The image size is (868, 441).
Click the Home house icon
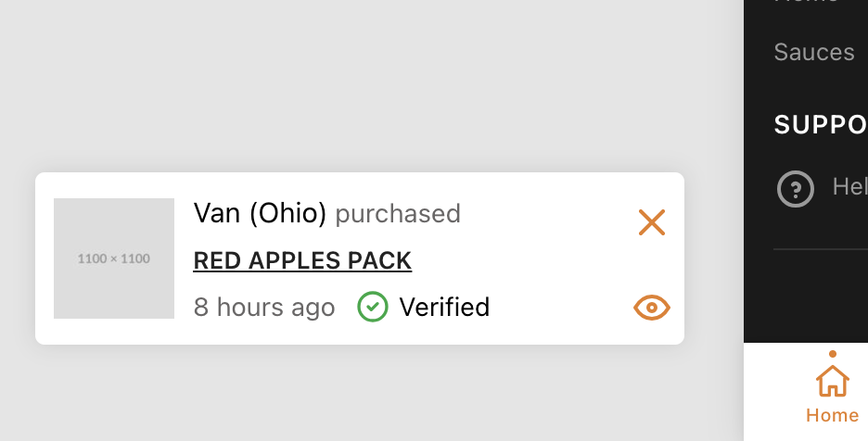(832, 380)
